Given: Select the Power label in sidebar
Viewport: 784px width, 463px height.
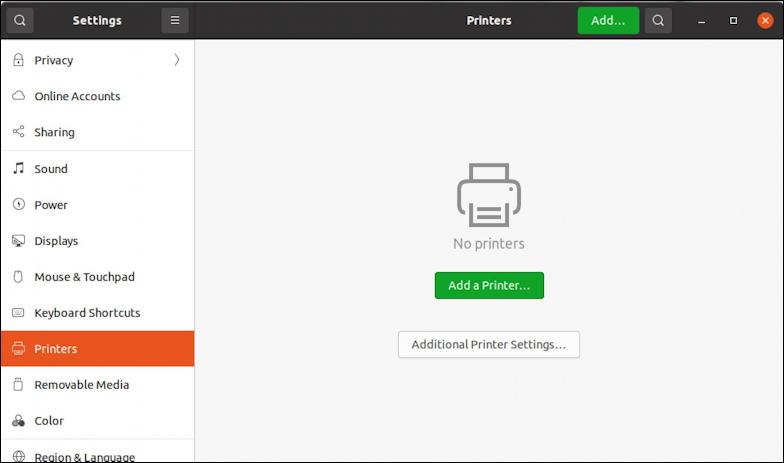Looking at the screenshot, I should point(50,205).
